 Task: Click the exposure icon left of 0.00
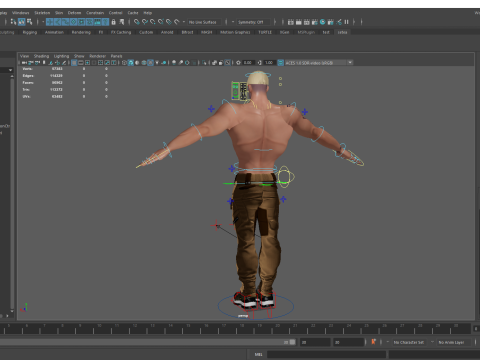point(238,63)
